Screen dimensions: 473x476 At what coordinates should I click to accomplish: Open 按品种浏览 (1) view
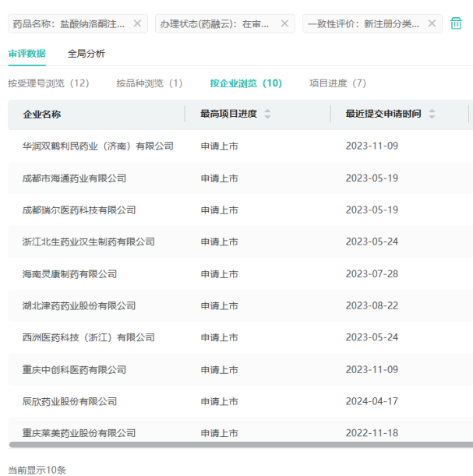pos(149,83)
